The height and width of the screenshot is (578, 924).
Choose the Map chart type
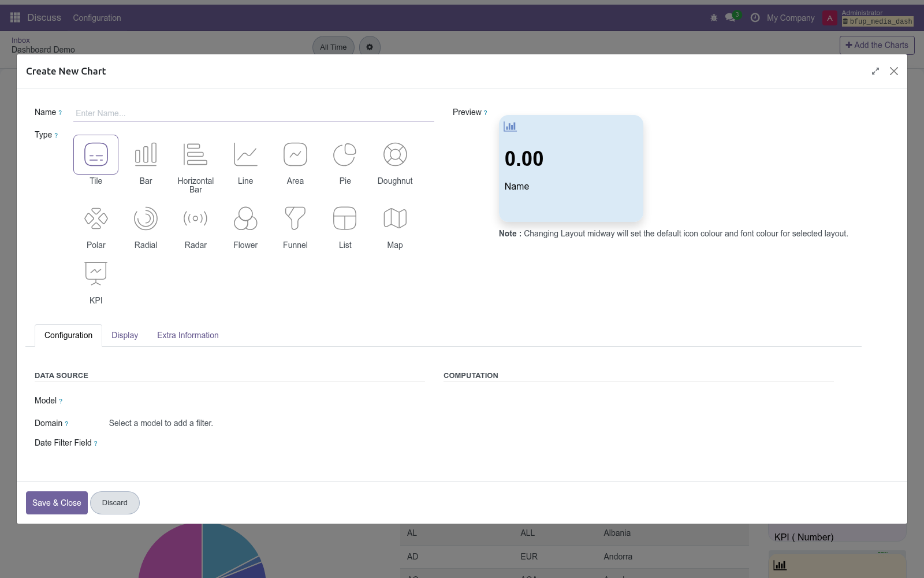[x=395, y=218]
